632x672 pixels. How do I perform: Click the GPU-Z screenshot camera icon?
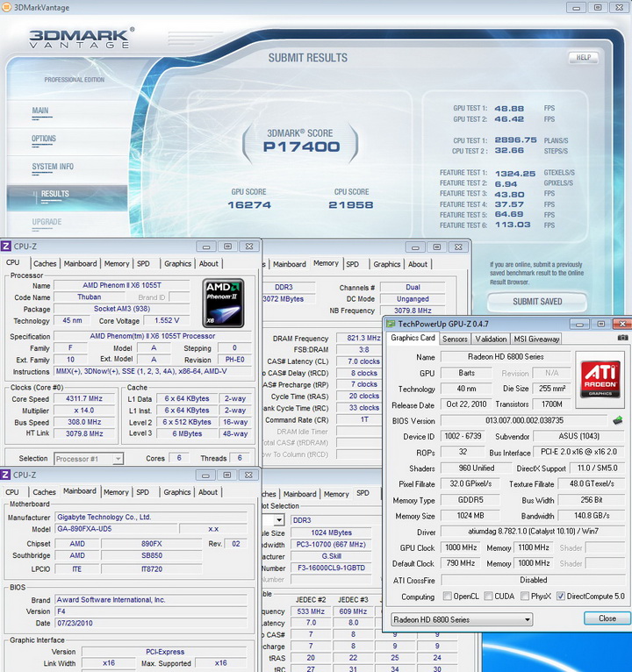coord(622,338)
